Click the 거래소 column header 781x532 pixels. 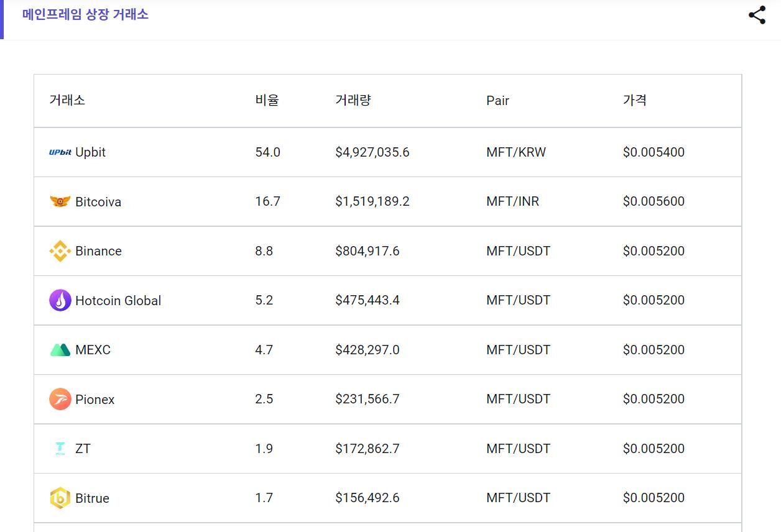coord(67,100)
